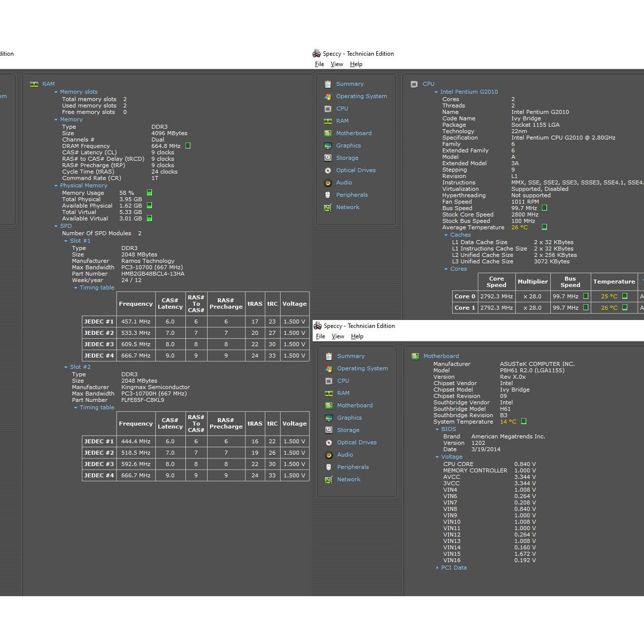Screen dimensions: 644x644
Task: Click the Voltage column header in Slot #1 timing table
Action: [294, 304]
